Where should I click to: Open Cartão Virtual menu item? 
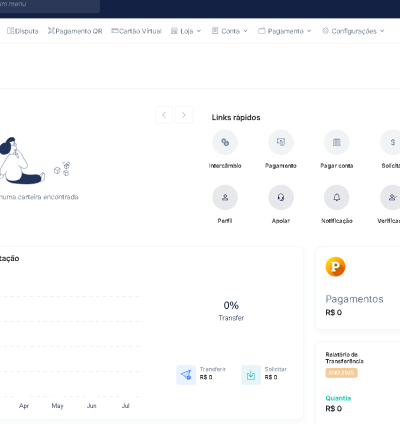point(137,31)
